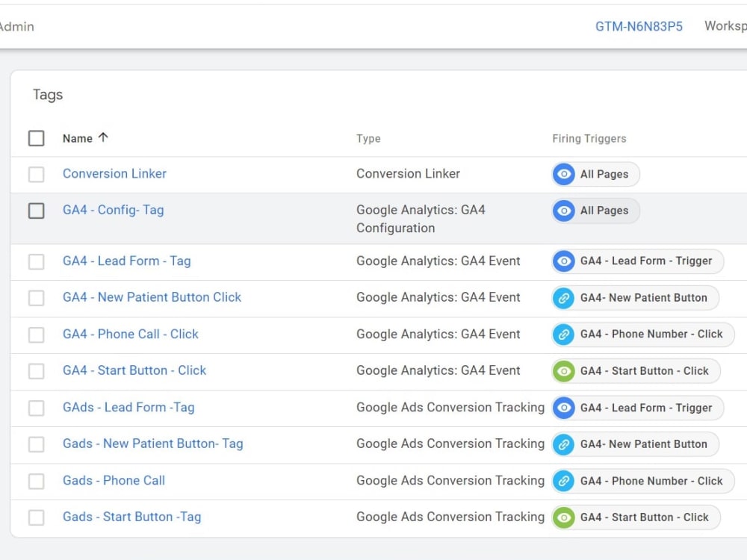747x560 pixels.
Task: Tick checkbox for GA4 - Phone Call - Click
Action: 36,335
